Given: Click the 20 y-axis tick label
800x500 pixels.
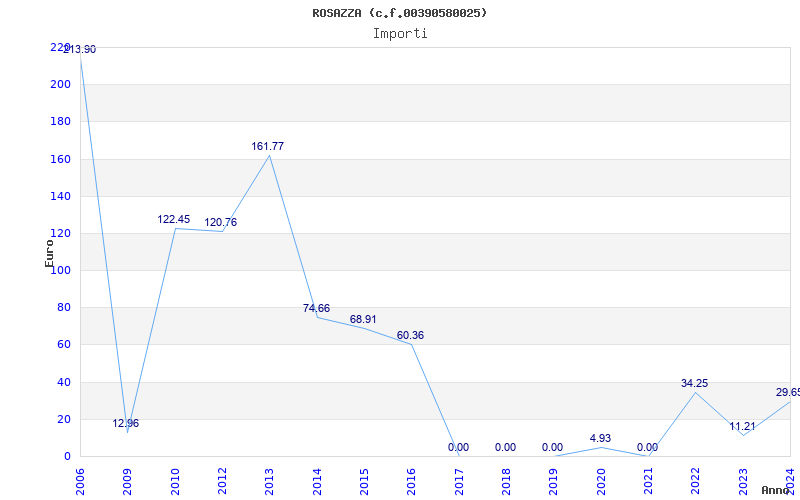Looking at the screenshot, I should tap(63, 419).
